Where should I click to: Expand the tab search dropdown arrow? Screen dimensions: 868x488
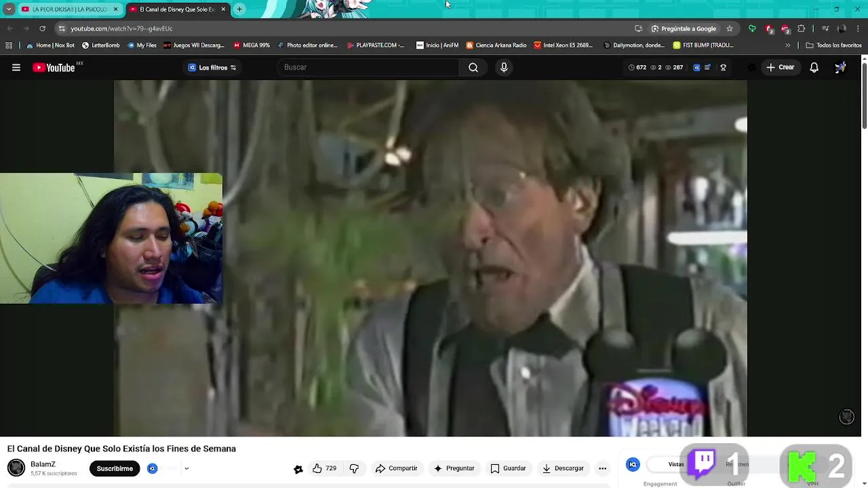pos(9,9)
